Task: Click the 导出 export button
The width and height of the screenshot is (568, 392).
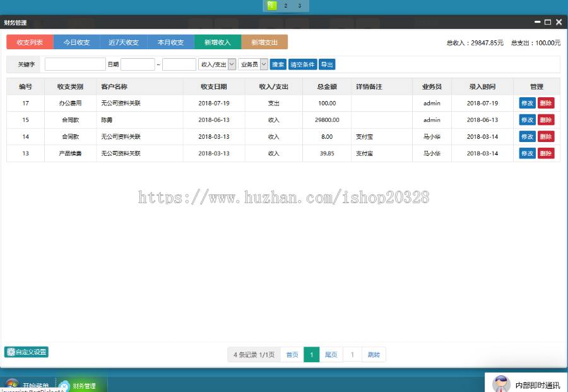Action: click(x=326, y=64)
